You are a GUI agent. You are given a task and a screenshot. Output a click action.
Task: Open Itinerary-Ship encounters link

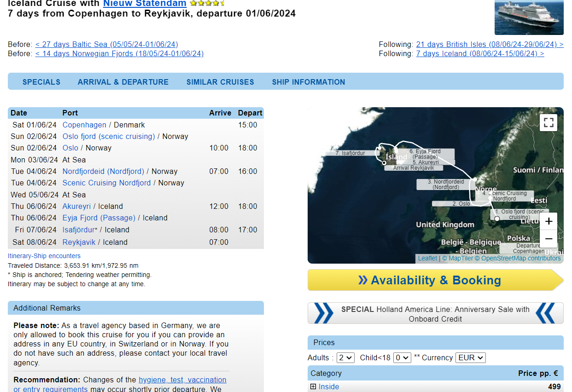pyautogui.click(x=44, y=256)
